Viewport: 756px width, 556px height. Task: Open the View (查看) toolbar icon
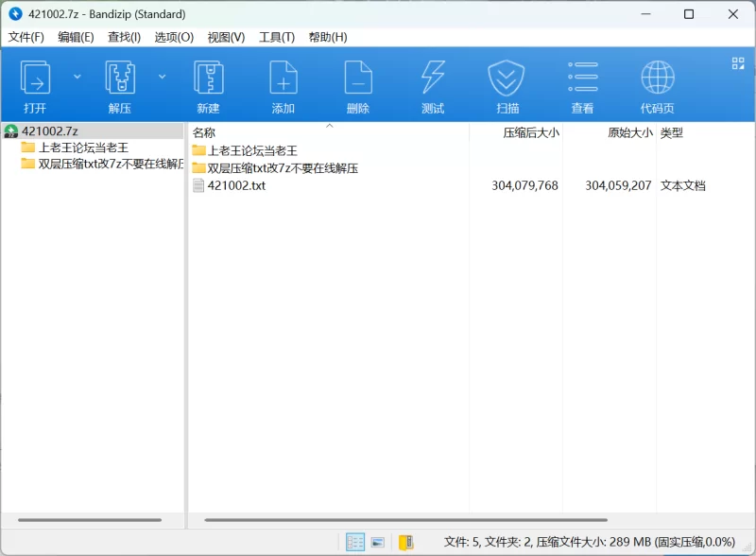tap(582, 78)
